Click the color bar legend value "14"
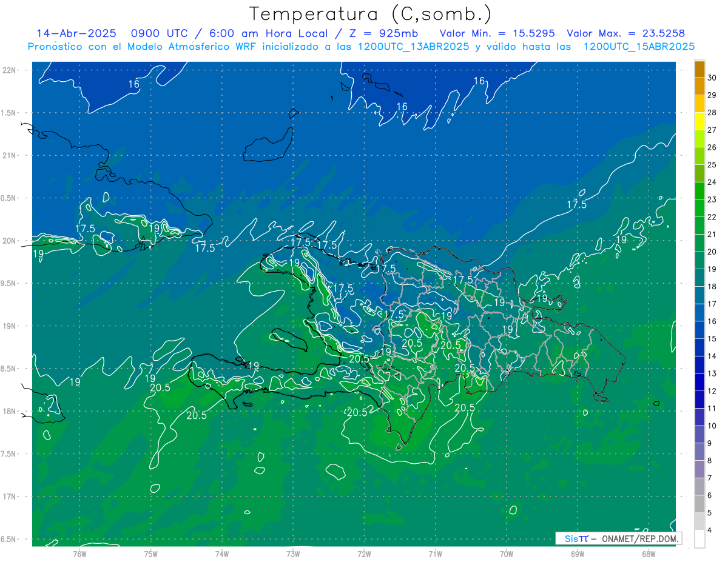The height and width of the screenshot is (562, 728). (x=712, y=356)
